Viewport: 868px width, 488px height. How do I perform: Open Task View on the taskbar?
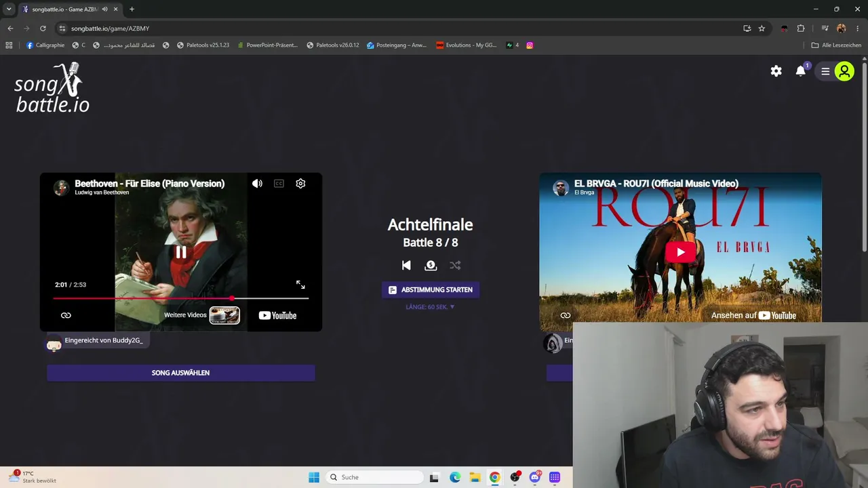point(434,477)
